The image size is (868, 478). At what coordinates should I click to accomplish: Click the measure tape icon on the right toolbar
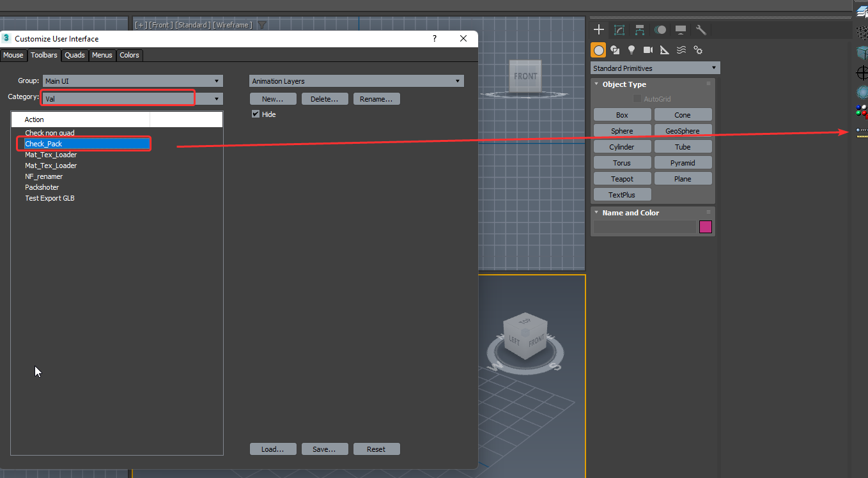click(x=862, y=131)
